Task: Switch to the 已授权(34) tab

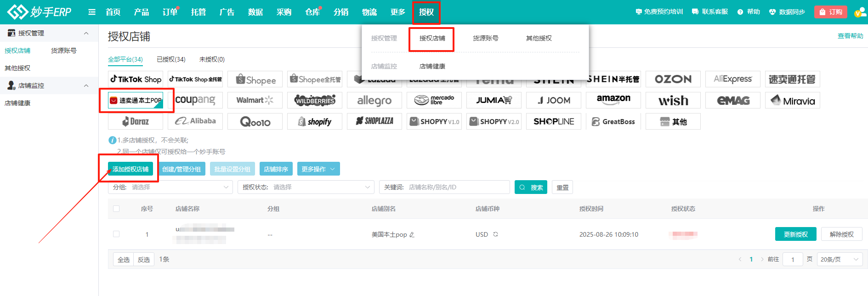Action: point(171,59)
